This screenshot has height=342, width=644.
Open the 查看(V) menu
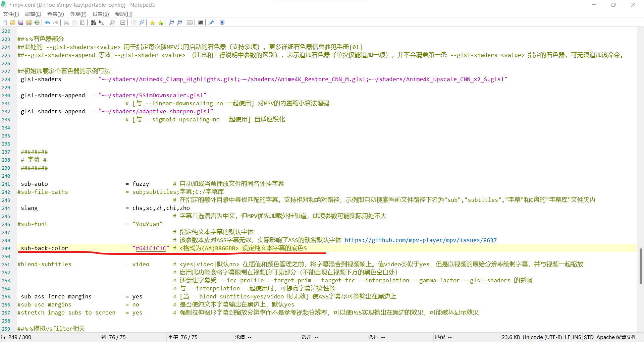(55, 14)
